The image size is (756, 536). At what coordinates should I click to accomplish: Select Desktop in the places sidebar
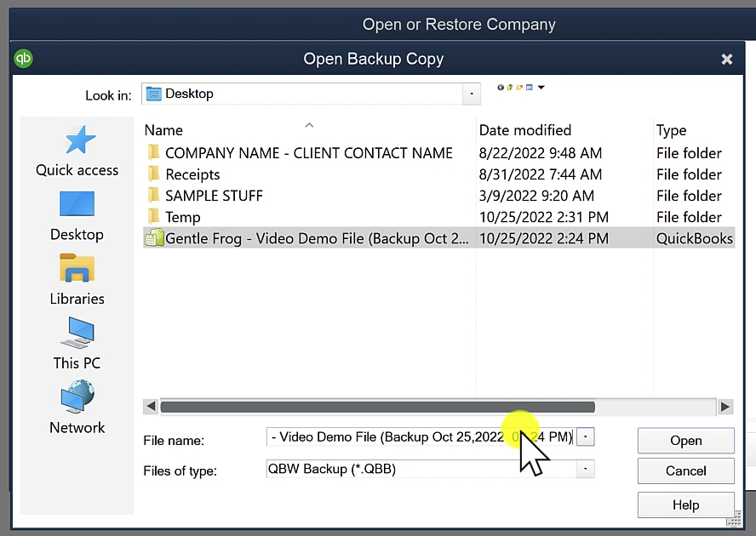pyautogui.click(x=77, y=216)
